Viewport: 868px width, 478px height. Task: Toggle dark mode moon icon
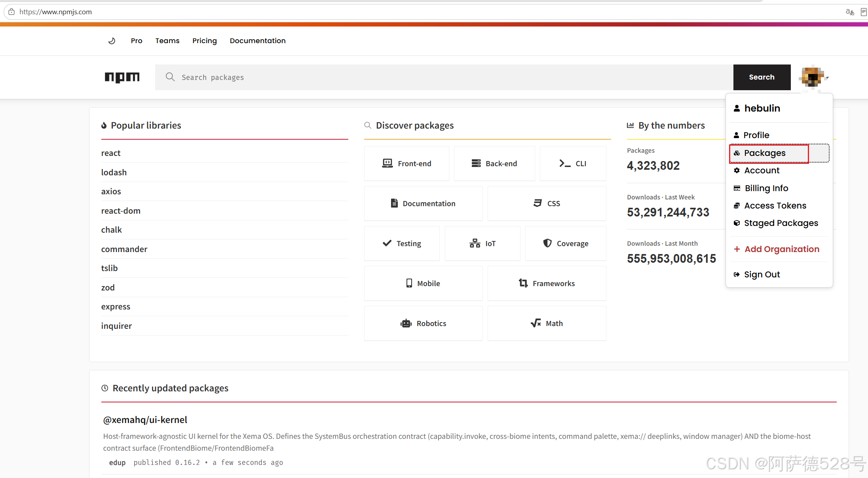(112, 41)
